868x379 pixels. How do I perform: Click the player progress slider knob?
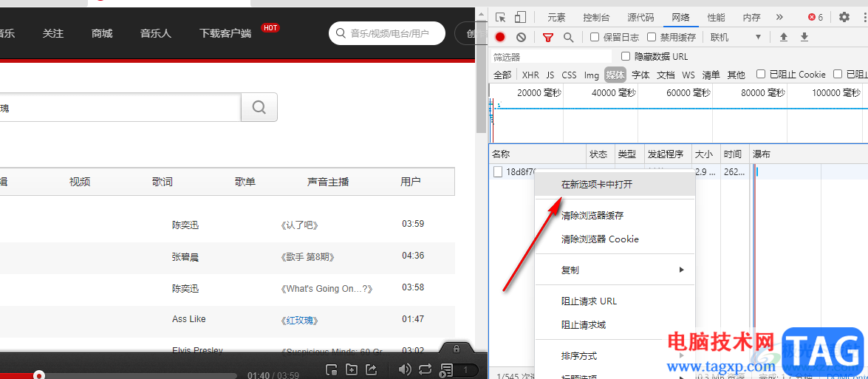click(38, 376)
